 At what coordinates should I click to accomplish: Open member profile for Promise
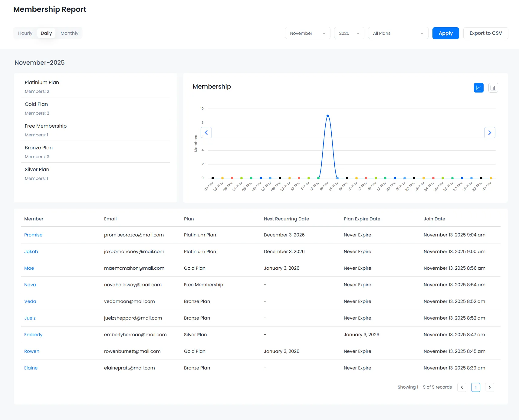point(33,235)
